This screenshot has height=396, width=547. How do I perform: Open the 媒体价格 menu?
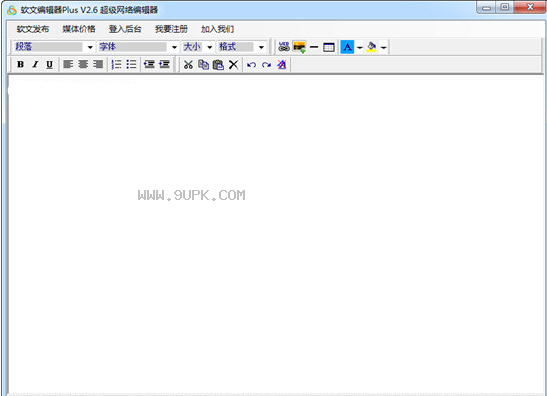(79, 29)
